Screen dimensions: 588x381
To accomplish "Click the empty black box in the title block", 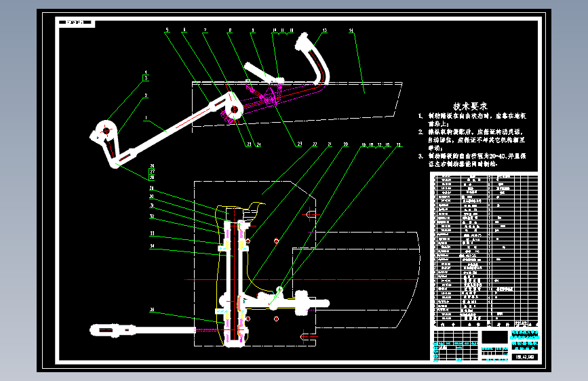I will point(494,337).
